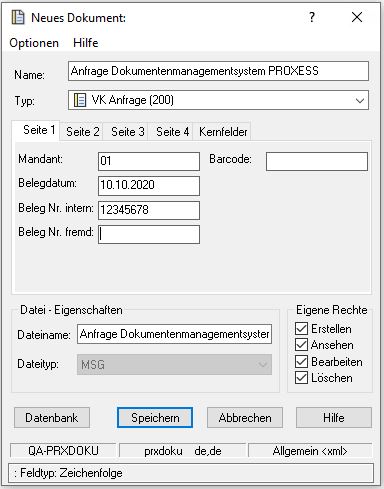Click the 'Belegdatum:' label
Image resolution: width=384 pixels, height=489 pixels.
47,183
